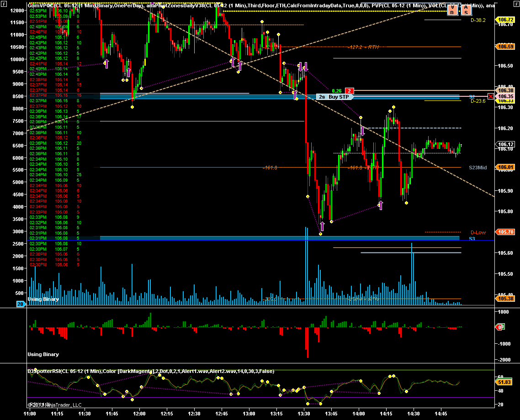Click the S3 pivot label

click(472, 239)
